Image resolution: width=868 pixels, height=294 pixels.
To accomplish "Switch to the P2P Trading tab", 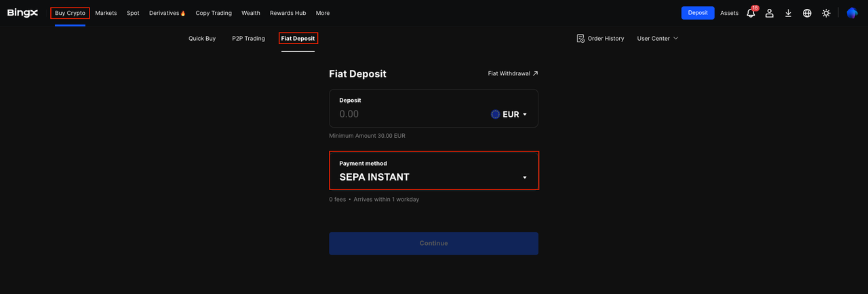I will tap(248, 39).
